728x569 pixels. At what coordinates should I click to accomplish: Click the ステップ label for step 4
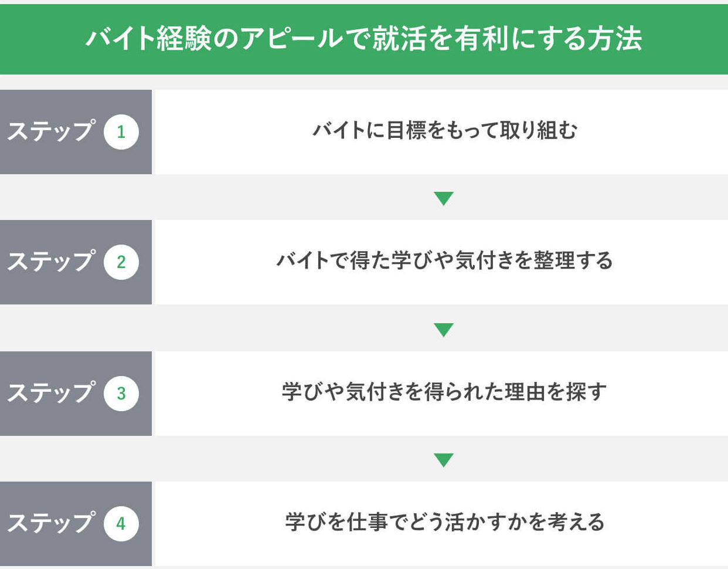[51, 523]
